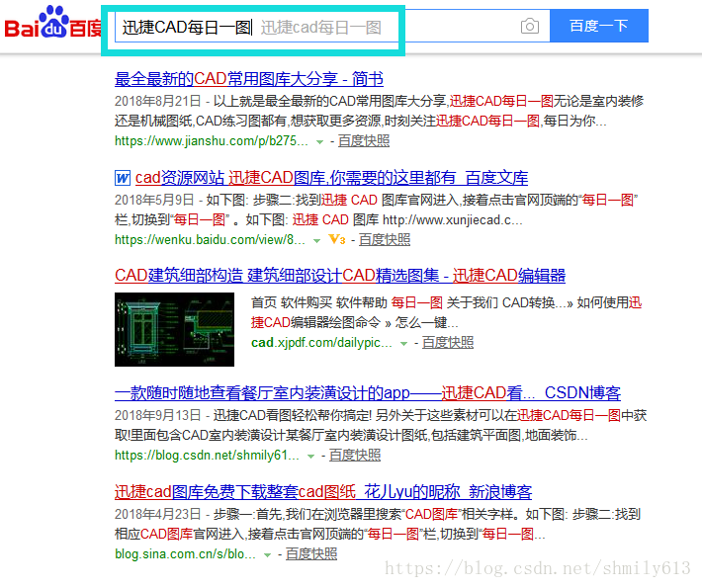Click the date text 2018年8月21日
Screen dimensions: 702x588
click(157, 101)
